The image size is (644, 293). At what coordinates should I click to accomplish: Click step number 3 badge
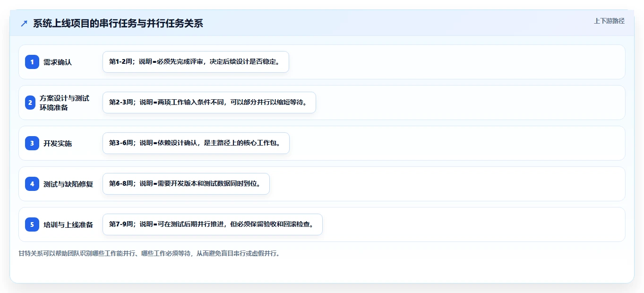click(x=32, y=143)
